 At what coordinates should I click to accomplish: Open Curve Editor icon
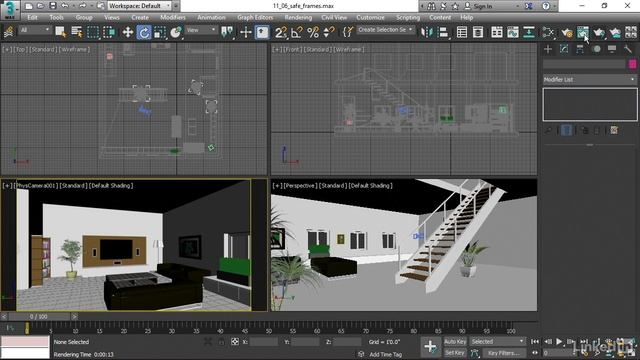[513, 32]
